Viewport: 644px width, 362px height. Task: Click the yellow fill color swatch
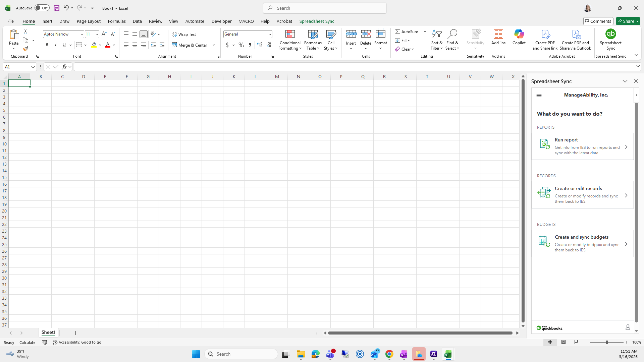(94, 45)
